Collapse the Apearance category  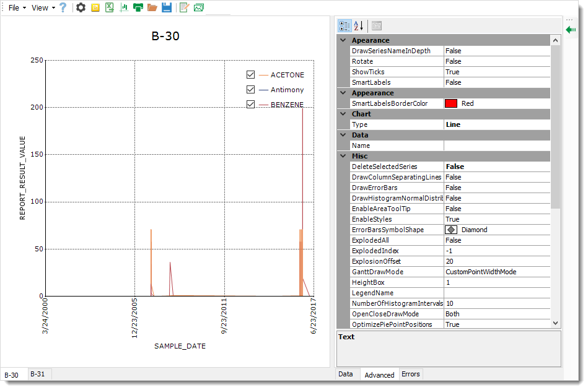click(343, 40)
